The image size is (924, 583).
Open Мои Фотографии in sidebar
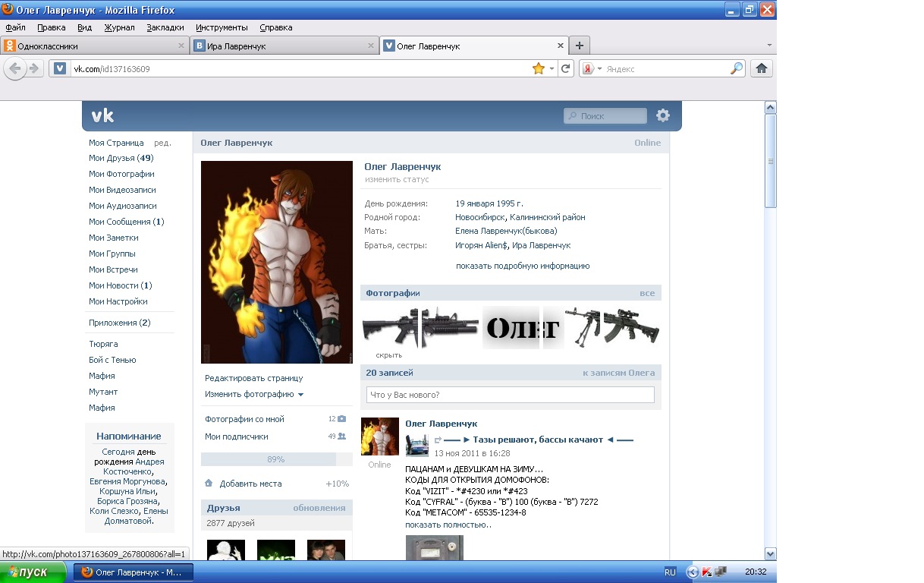121,175
